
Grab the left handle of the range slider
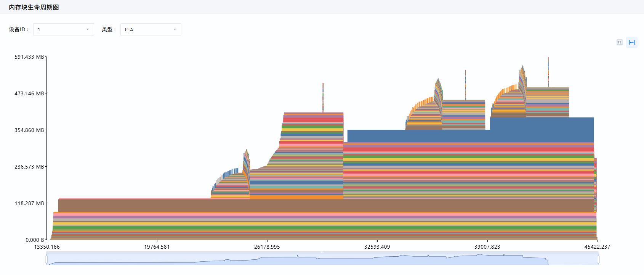pyautogui.click(x=46, y=260)
